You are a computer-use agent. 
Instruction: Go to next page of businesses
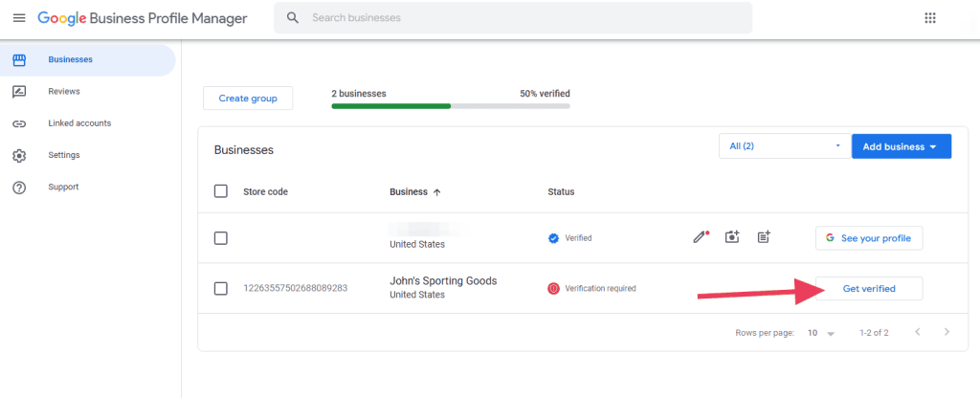coord(947,332)
